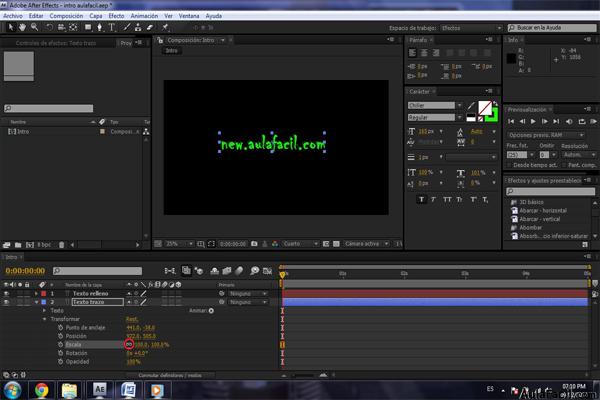Create new composition from Project panel footer
The image size is (600, 400).
[x=29, y=245]
